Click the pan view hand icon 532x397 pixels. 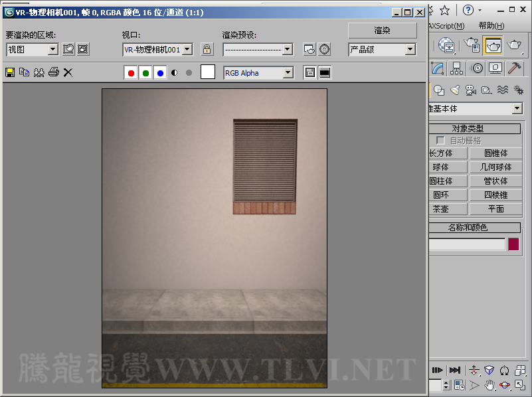click(489, 385)
